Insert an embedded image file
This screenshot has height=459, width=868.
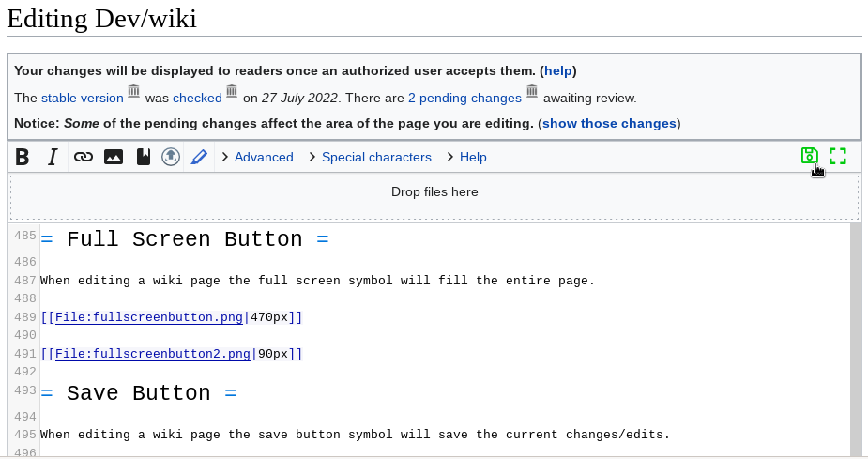point(114,157)
